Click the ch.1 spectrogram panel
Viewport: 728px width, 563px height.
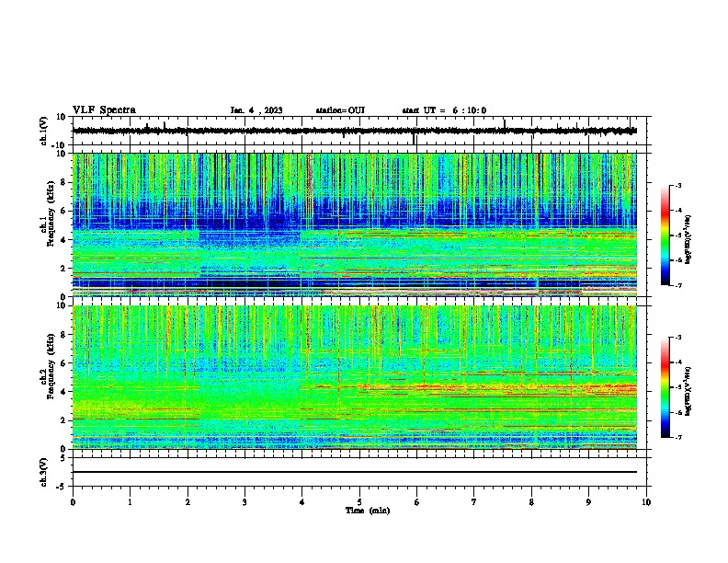tap(355, 224)
